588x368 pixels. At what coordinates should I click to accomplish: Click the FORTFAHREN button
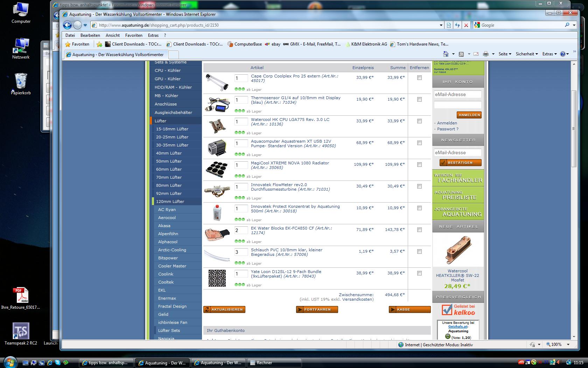point(317,309)
